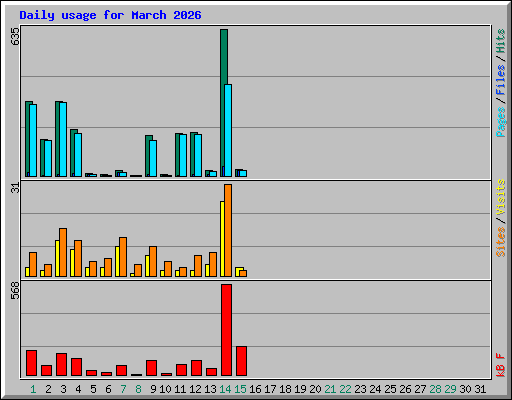Click the red KB bar for day 15
This screenshot has height=400, width=512.
tap(242, 361)
